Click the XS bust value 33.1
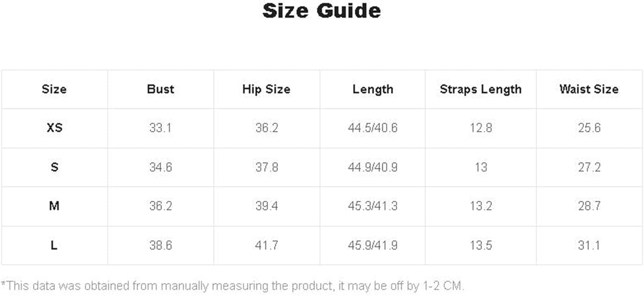The height and width of the screenshot is (296, 644). pyautogui.click(x=161, y=128)
